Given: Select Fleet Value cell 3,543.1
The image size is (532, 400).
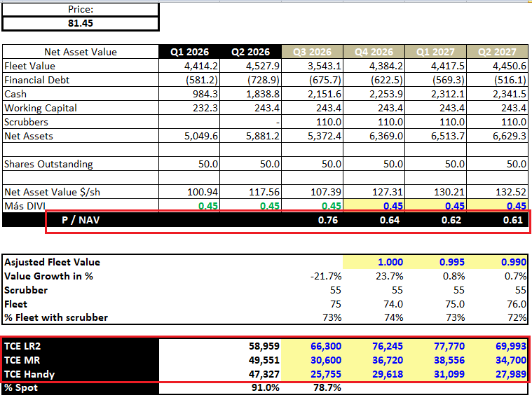Looking at the screenshot, I should 312,66.
